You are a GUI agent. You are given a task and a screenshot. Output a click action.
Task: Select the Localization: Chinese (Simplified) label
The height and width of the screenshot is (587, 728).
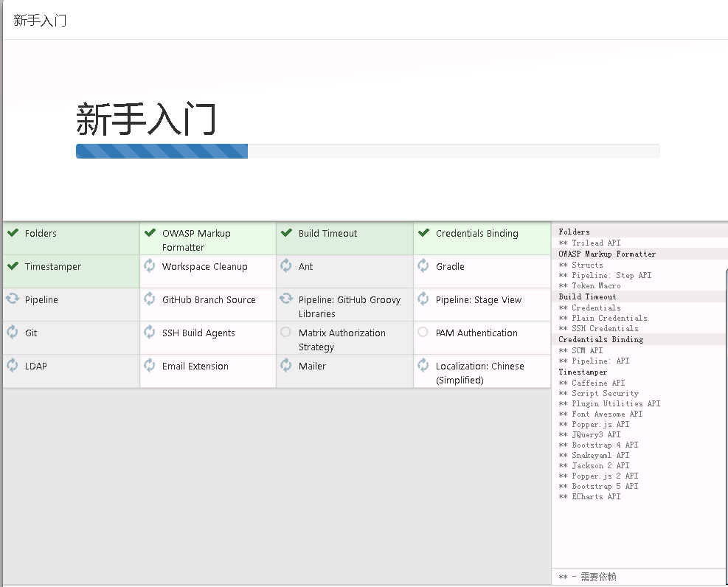click(x=480, y=373)
